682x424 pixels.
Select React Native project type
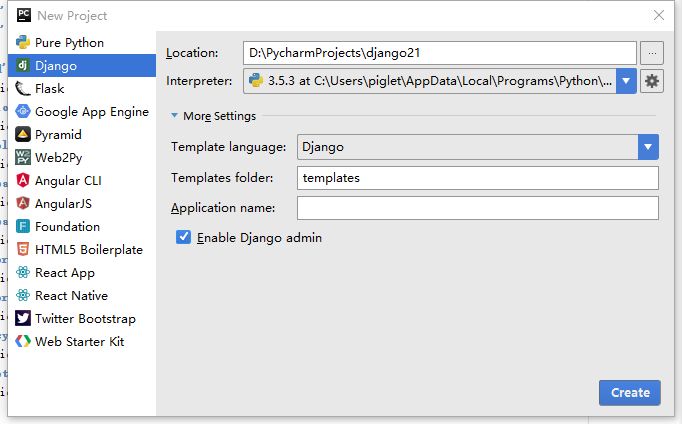(82, 296)
